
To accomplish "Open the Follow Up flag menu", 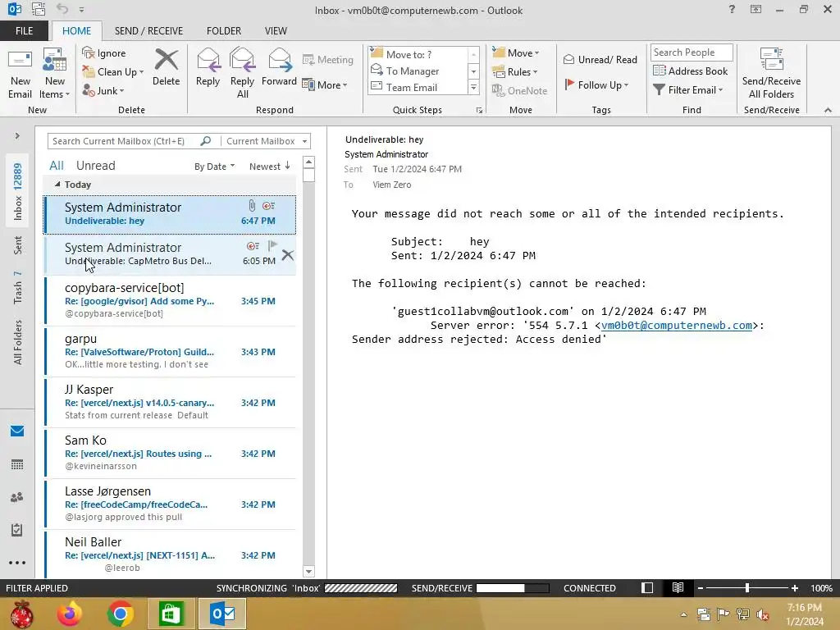I will [596, 84].
